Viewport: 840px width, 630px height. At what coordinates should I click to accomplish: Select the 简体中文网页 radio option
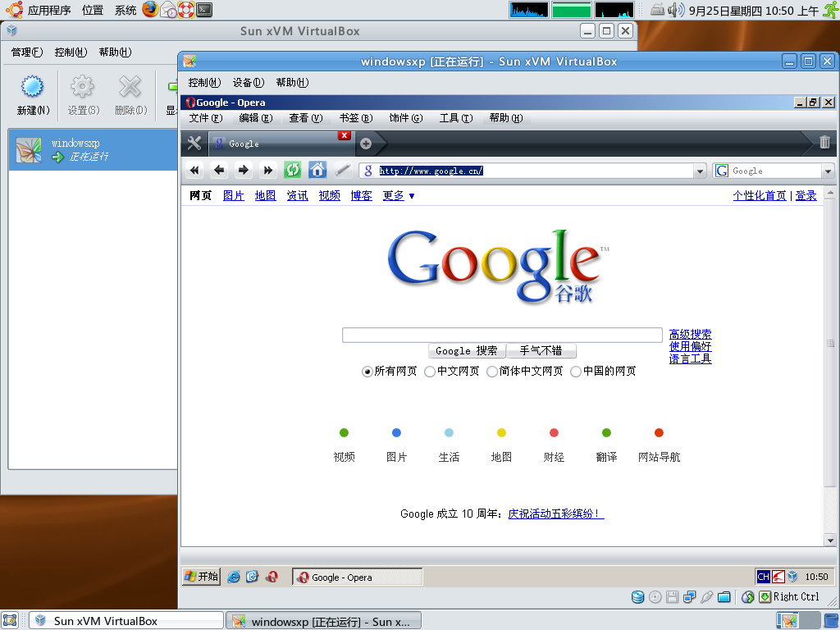(492, 372)
